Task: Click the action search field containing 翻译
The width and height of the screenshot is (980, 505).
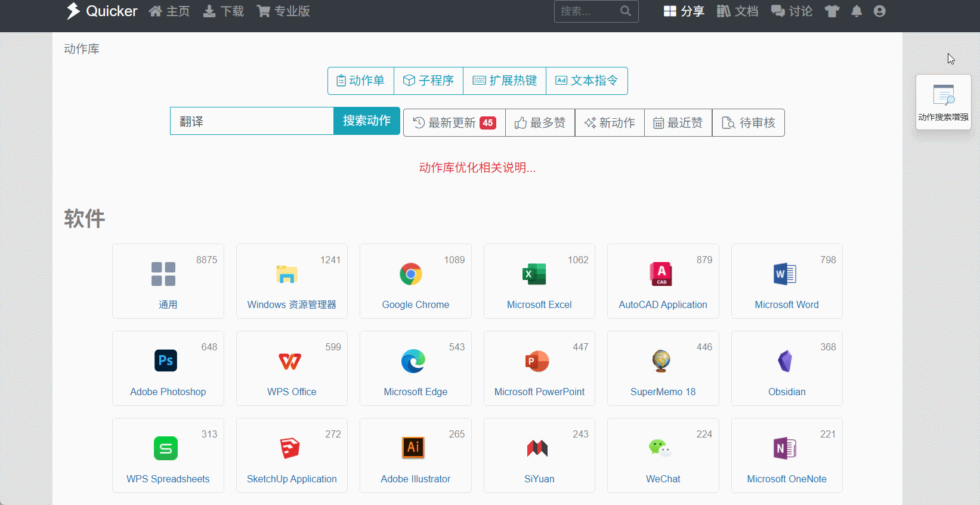Action: [x=252, y=121]
